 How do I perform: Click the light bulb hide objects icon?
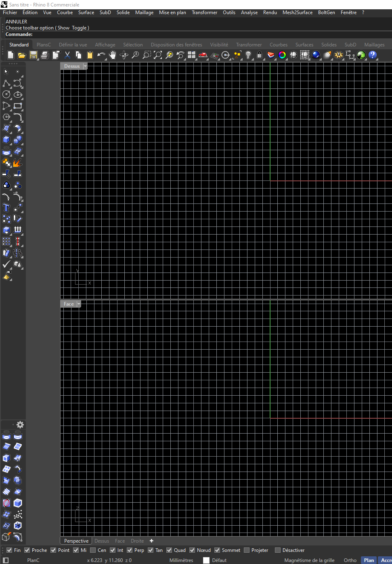(248, 55)
